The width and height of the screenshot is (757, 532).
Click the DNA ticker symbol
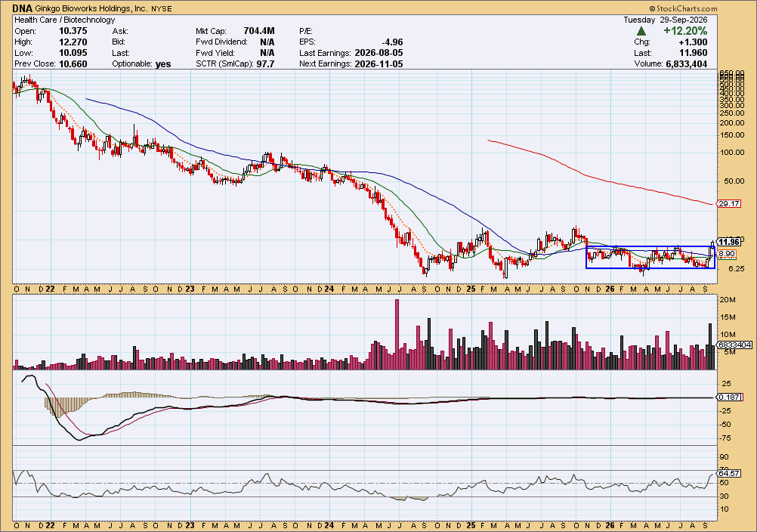point(22,8)
